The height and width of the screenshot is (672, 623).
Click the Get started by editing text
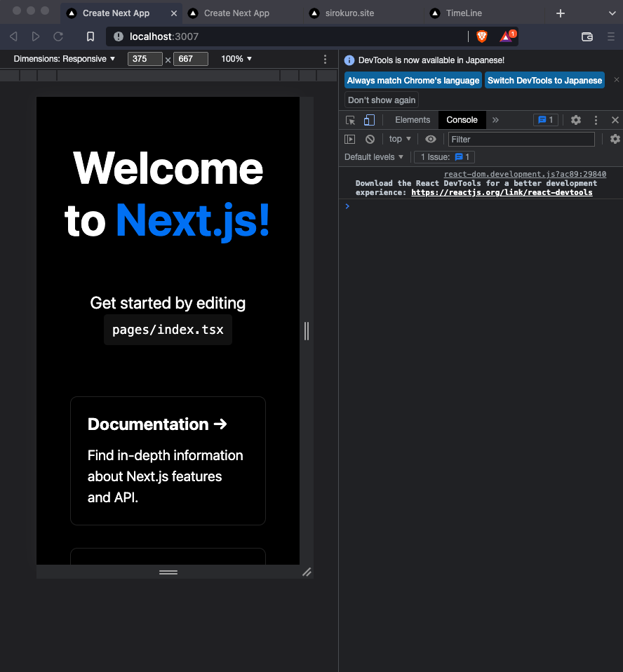[x=168, y=303]
